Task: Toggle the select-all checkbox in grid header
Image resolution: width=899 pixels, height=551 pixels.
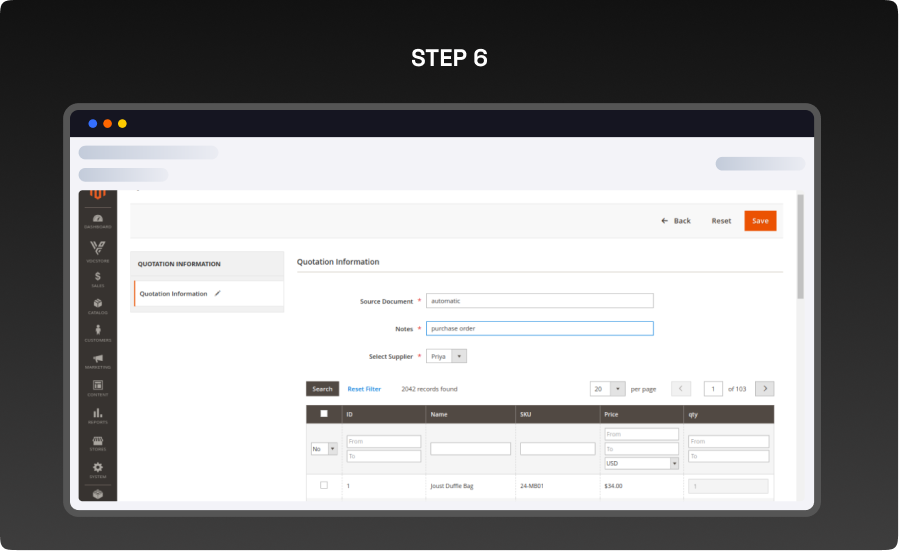Action: point(323,413)
